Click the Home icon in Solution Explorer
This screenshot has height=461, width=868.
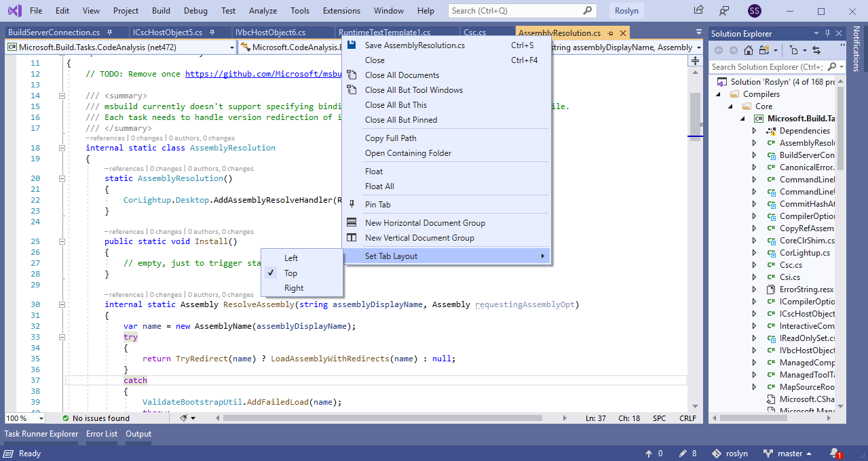748,50
